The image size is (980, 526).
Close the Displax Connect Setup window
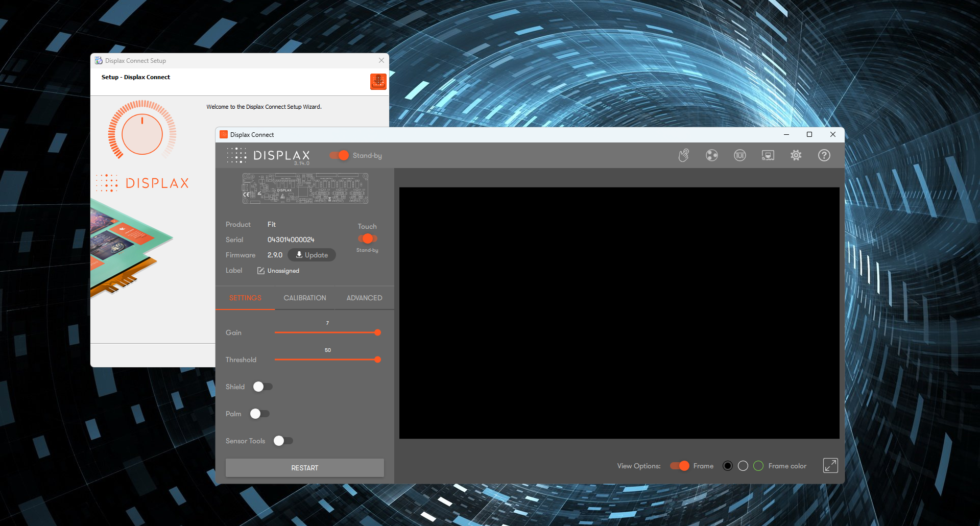[381, 60]
